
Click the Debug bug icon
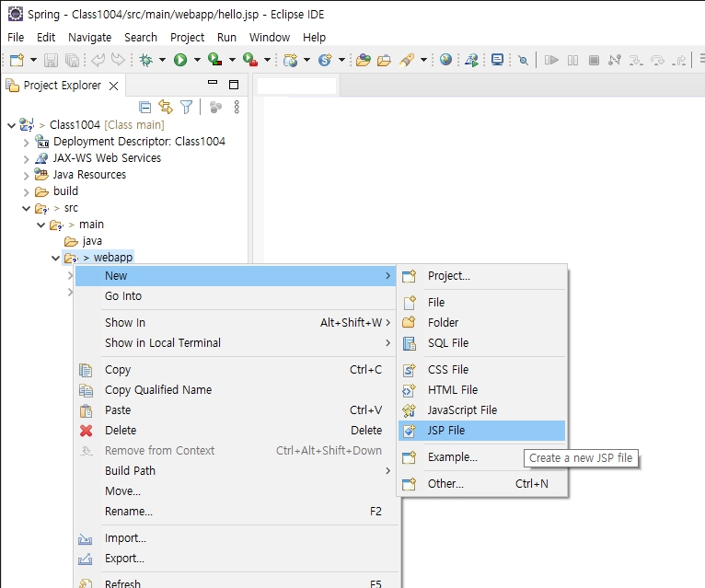tap(146, 60)
